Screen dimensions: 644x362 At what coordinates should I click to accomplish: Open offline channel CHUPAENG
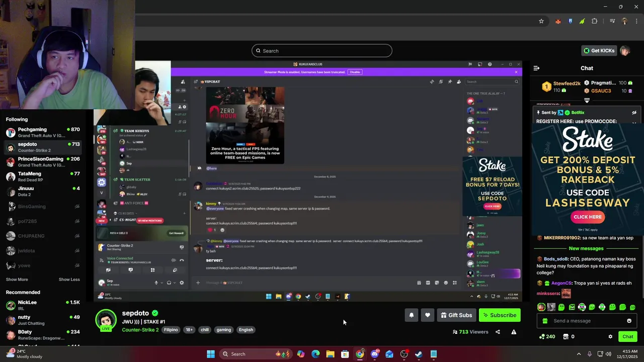tap(43, 236)
